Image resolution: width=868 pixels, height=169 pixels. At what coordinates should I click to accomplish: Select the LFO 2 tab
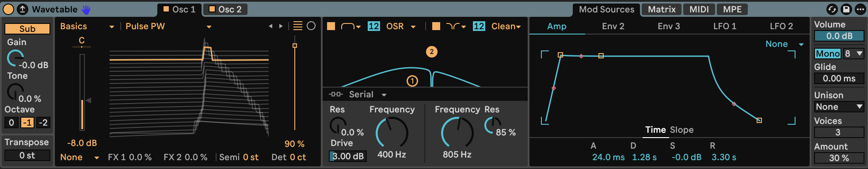781,27
